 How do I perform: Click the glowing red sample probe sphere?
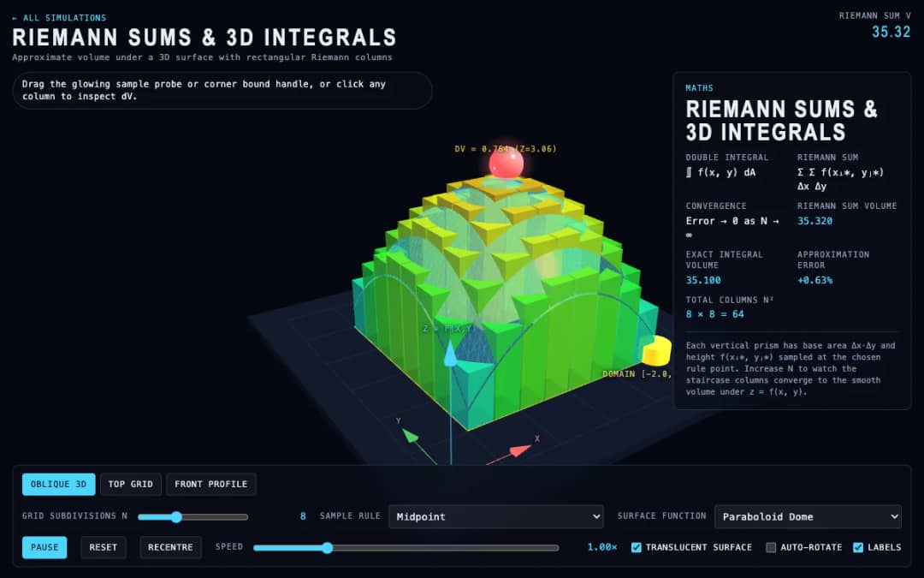click(506, 162)
